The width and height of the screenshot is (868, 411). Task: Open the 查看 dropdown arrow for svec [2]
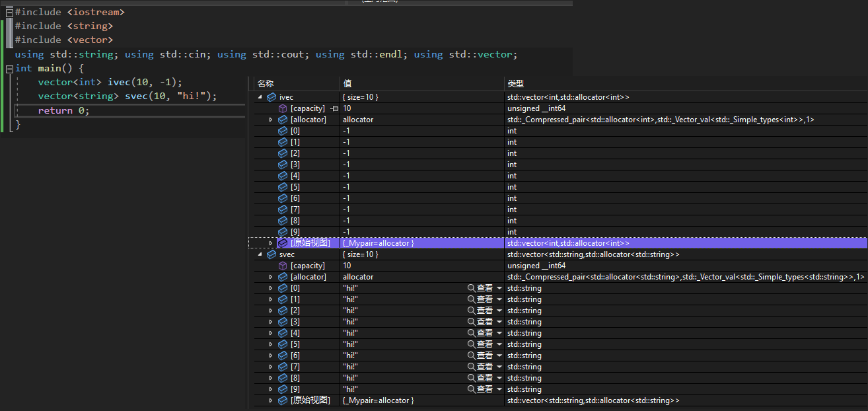pos(499,311)
